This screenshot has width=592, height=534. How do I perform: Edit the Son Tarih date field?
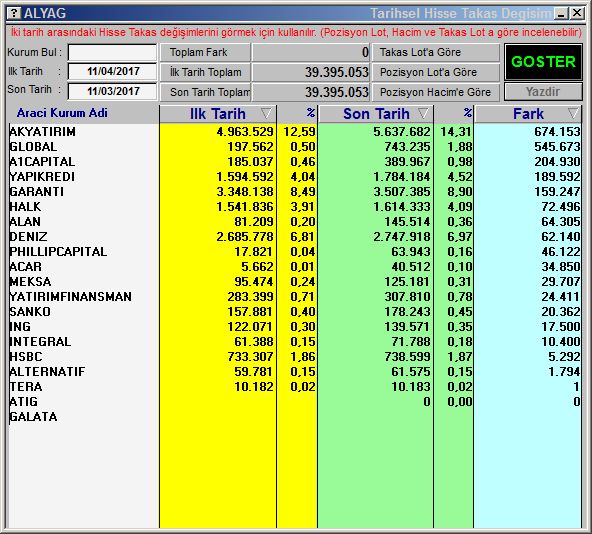[112, 91]
